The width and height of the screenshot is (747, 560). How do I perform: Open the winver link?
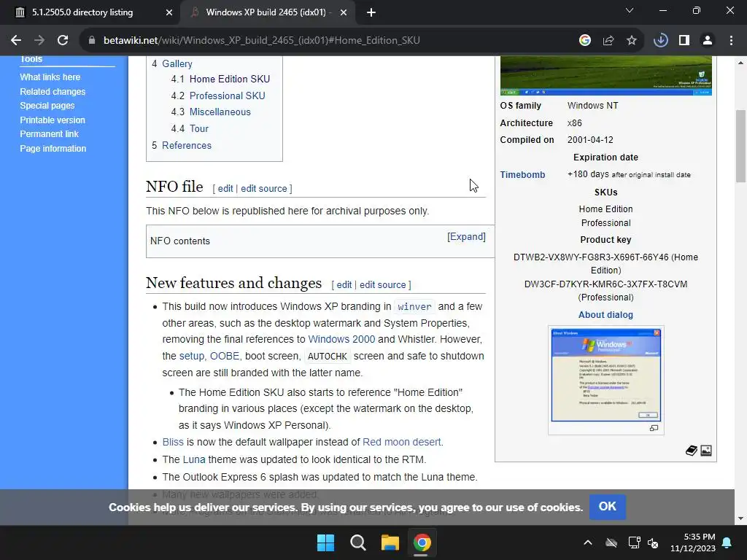point(414,307)
